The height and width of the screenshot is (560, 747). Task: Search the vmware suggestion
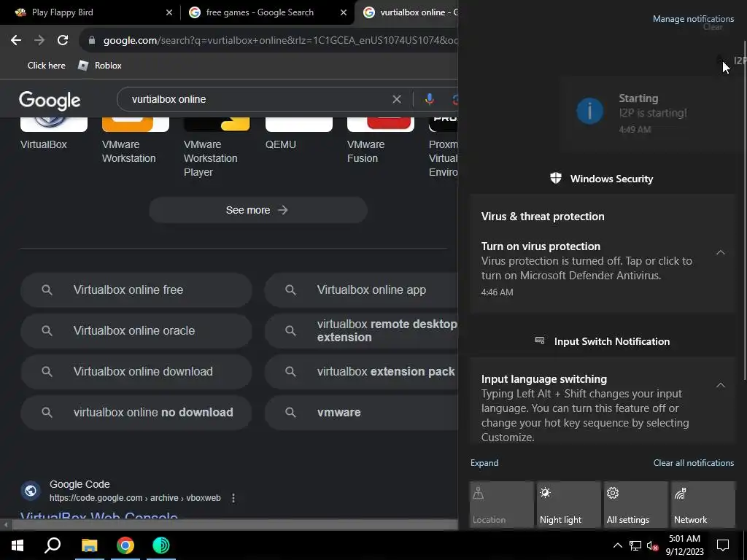(x=362, y=413)
